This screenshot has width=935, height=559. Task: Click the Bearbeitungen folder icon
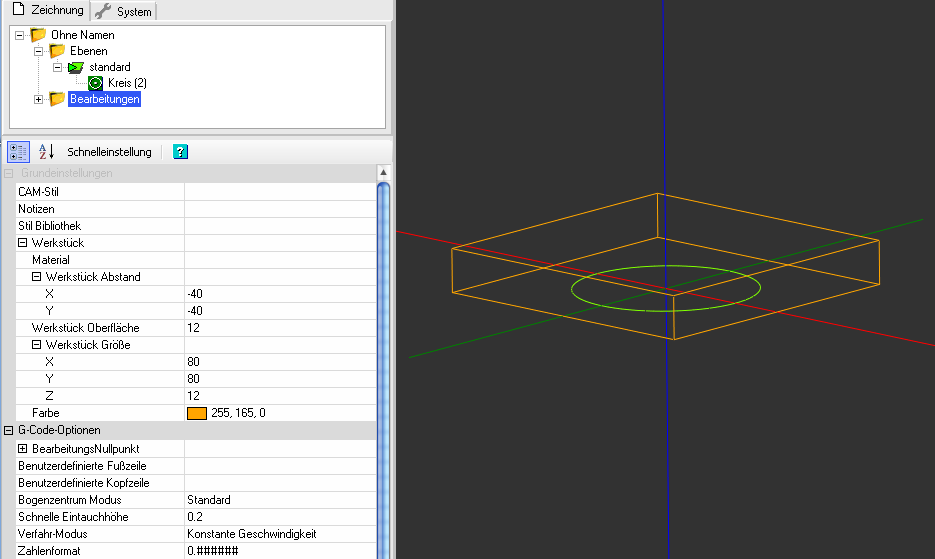tap(57, 99)
